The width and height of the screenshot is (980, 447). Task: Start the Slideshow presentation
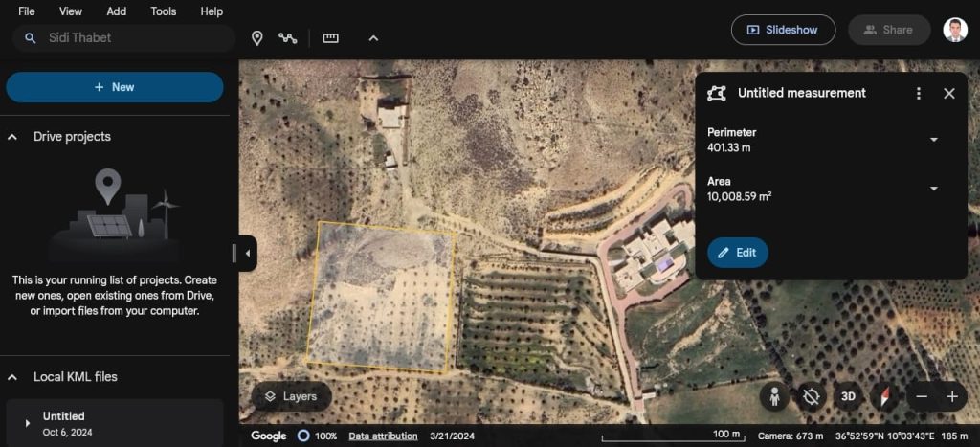(783, 30)
